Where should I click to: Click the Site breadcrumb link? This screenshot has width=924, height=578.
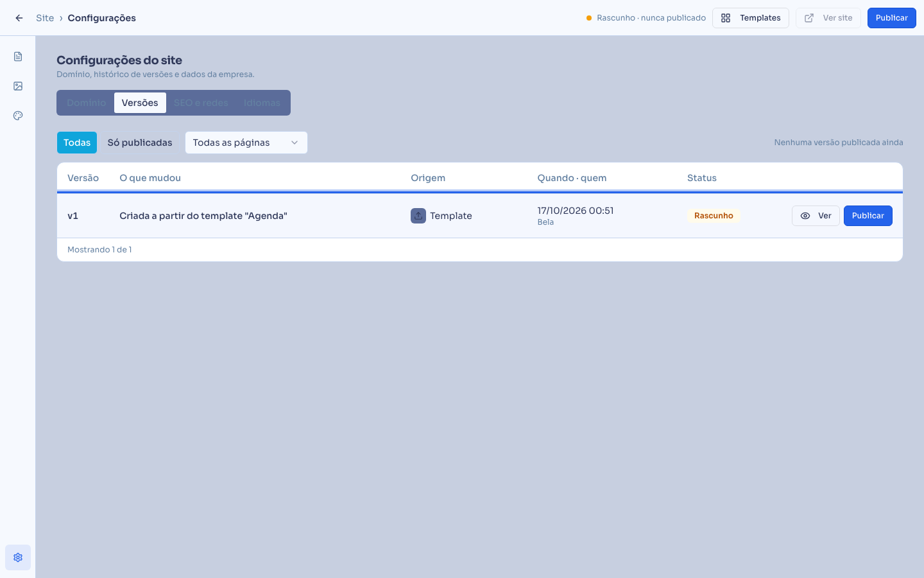pos(45,18)
